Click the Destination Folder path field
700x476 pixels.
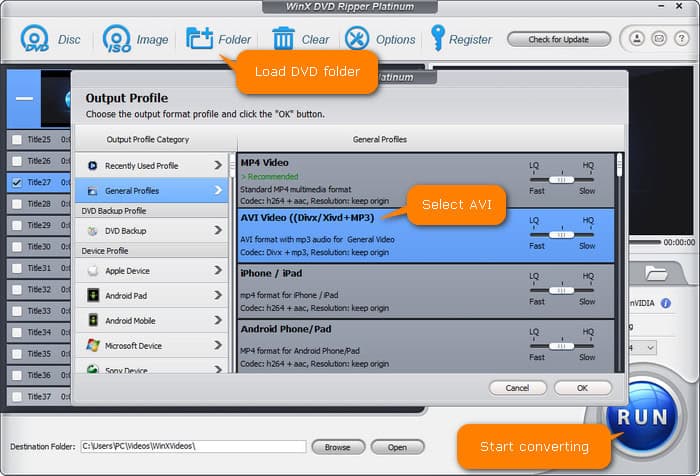pos(192,447)
